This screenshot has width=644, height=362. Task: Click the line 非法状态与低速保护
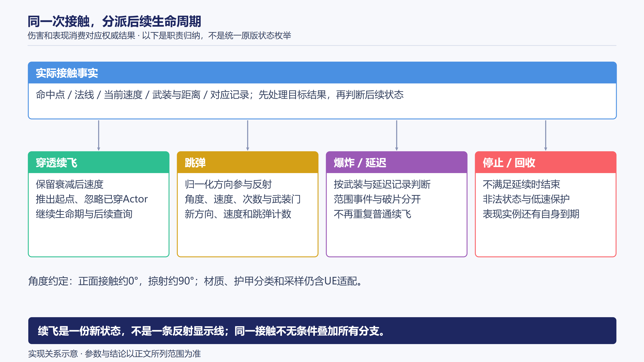(526, 199)
